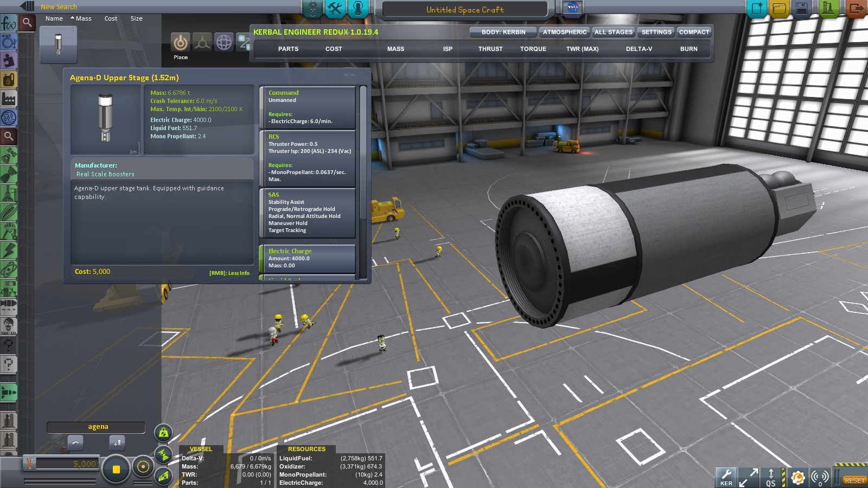Undo the last action with arrow button
Image resolution: width=868 pixels, height=488 pixels.
pyautogui.click(x=75, y=443)
